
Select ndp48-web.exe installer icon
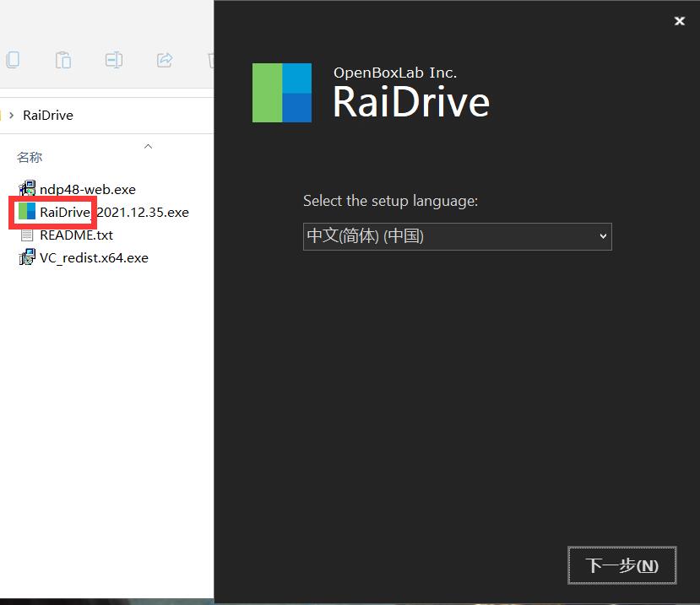(x=27, y=189)
